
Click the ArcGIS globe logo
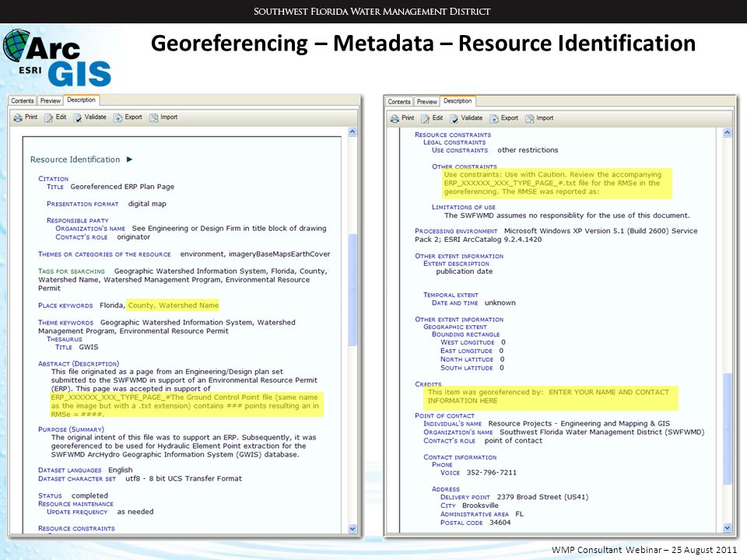click(x=16, y=46)
